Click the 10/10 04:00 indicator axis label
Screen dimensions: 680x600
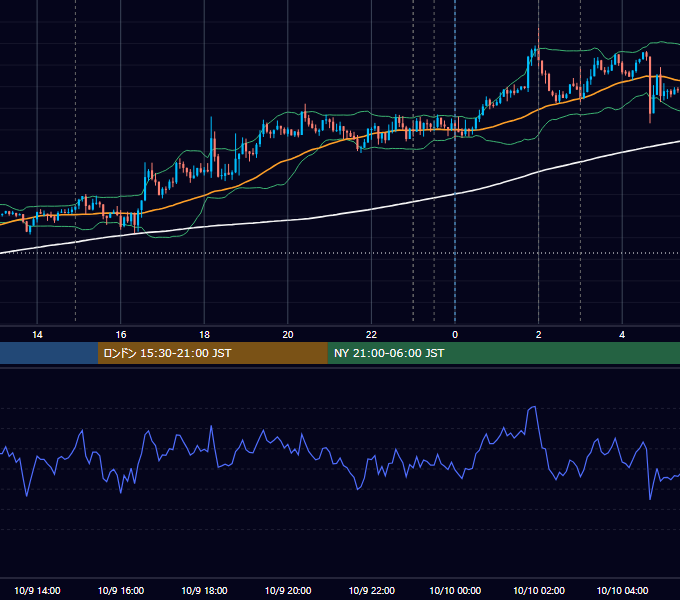(622, 590)
